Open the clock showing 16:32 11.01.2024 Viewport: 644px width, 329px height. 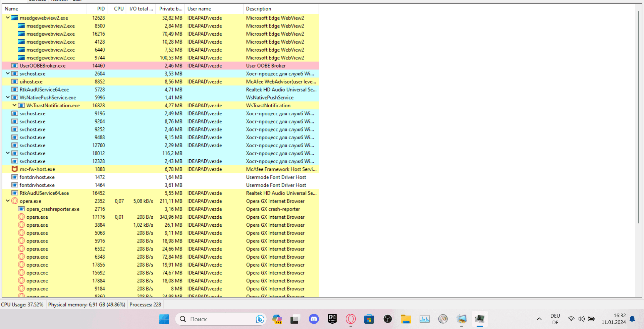(613, 319)
